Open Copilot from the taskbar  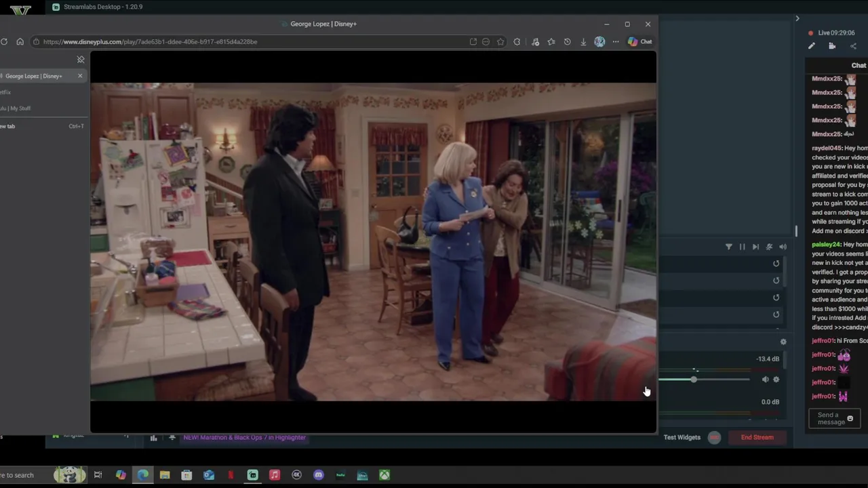tap(121, 475)
